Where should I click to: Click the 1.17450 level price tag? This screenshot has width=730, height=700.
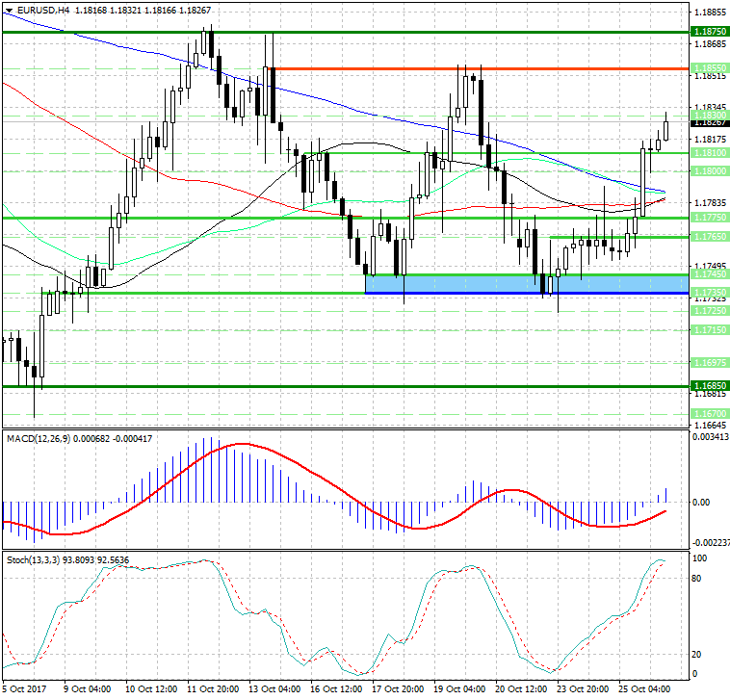pyautogui.click(x=709, y=274)
